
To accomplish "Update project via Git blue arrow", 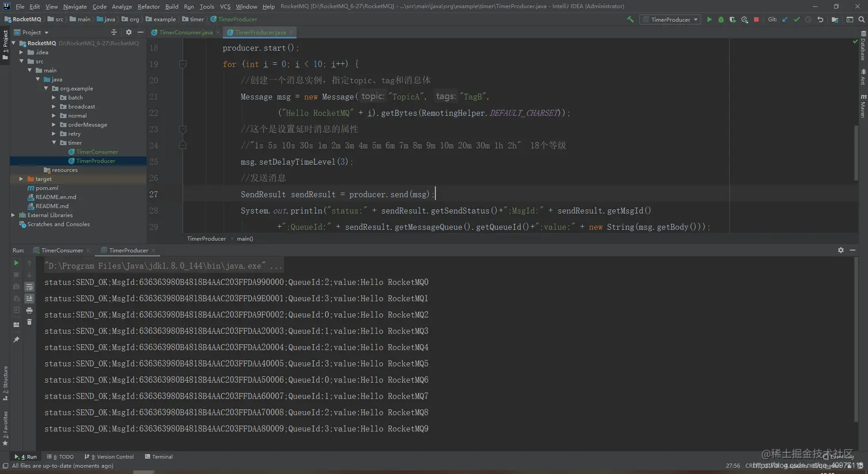I will [x=785, y=20].
